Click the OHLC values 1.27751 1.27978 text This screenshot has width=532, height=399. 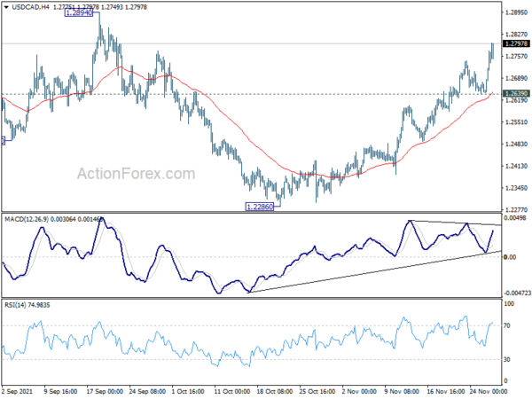click(76, 7)
